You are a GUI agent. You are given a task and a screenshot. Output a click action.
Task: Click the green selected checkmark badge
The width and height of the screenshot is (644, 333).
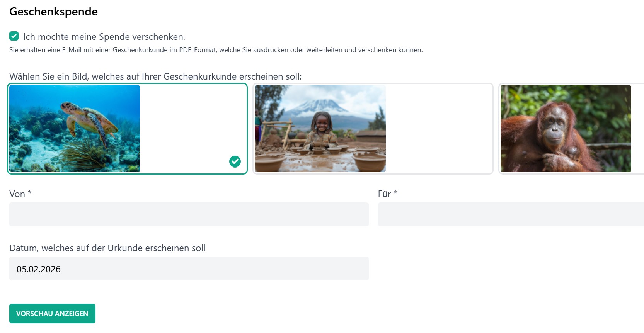click(235, 161)
